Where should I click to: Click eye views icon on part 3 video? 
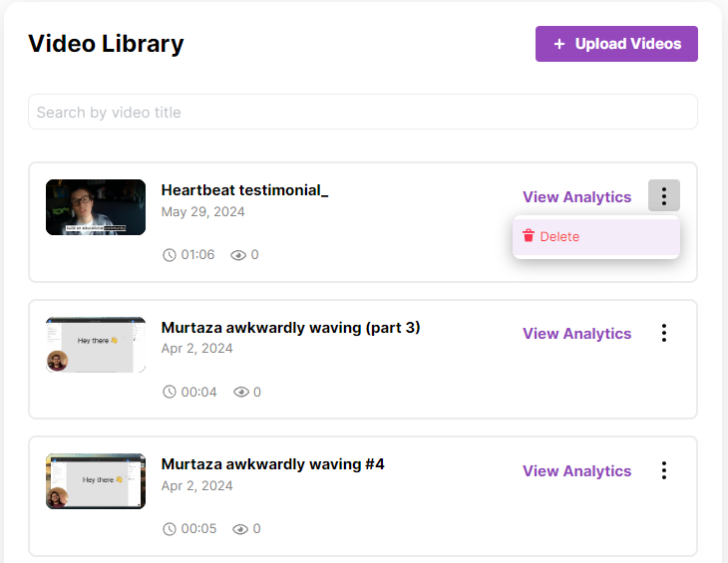point(241,393)
